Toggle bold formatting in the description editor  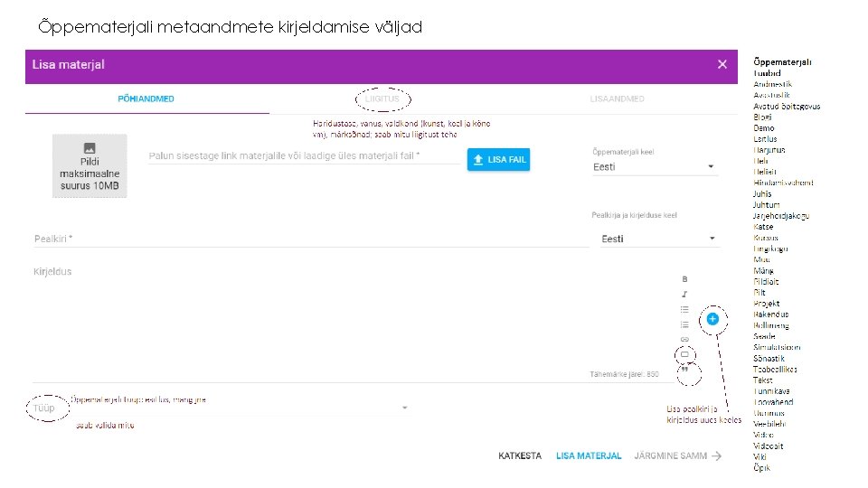[x=684, y=279]
